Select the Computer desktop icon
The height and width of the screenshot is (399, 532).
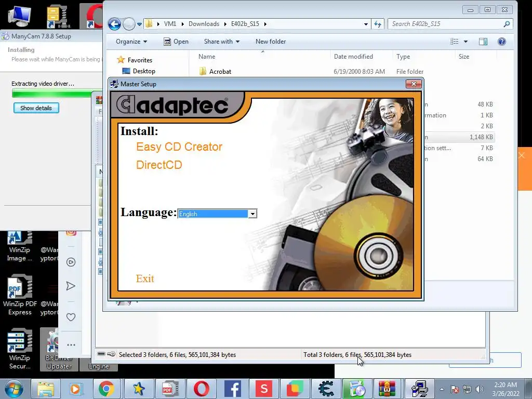(19, 16)
